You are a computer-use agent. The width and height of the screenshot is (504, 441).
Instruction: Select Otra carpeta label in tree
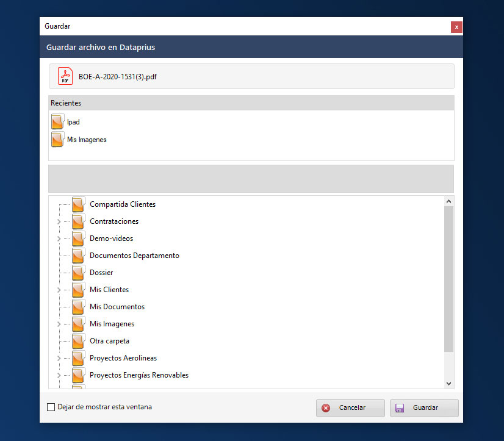click(109, 340)
